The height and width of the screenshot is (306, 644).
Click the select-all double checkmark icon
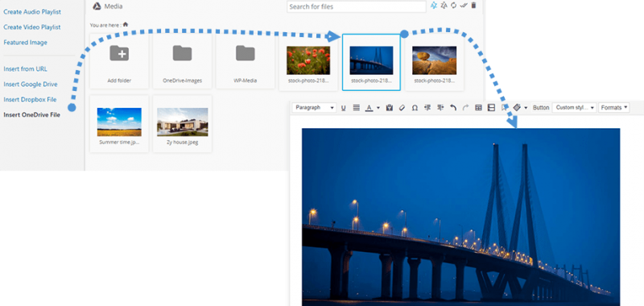[464, 6]
